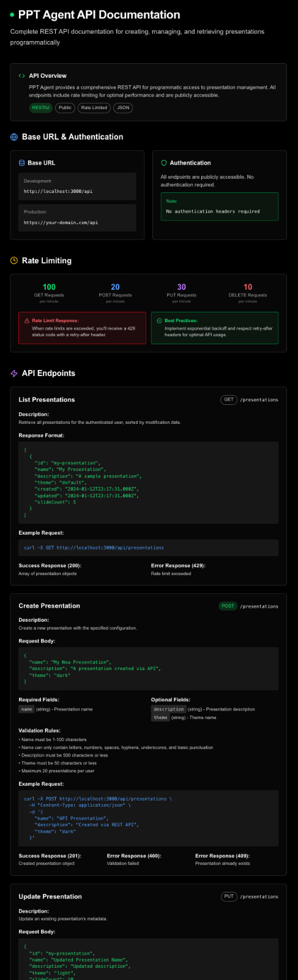298x980 pixels.
Task: Click 'Rate limit exceeded' error text
Action: [171, 574]
